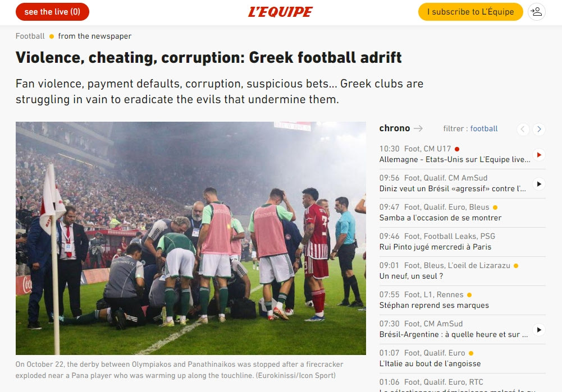Viewport: 562px width, 392px height.
Task: Play the Diniz Brésil video item
Action: point(539,184)
